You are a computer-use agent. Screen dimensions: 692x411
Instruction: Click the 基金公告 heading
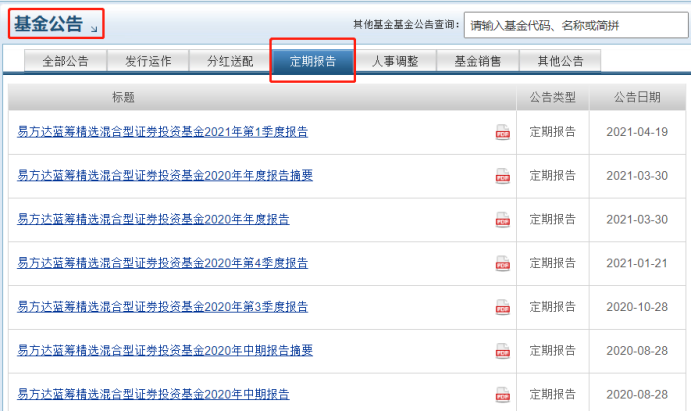pyautogui.click(x=48, y=24)
